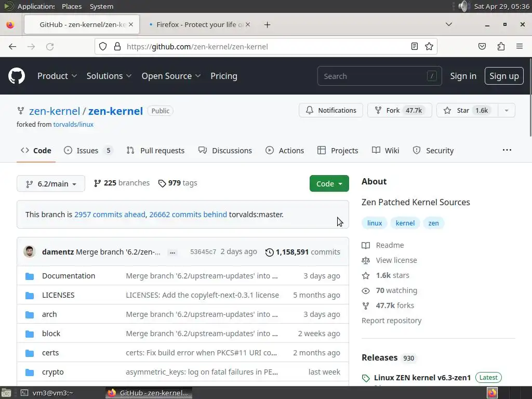The image size is (532, 399).
Task: Click the reader view icon in address bar
Action: (x=414, y=46)
